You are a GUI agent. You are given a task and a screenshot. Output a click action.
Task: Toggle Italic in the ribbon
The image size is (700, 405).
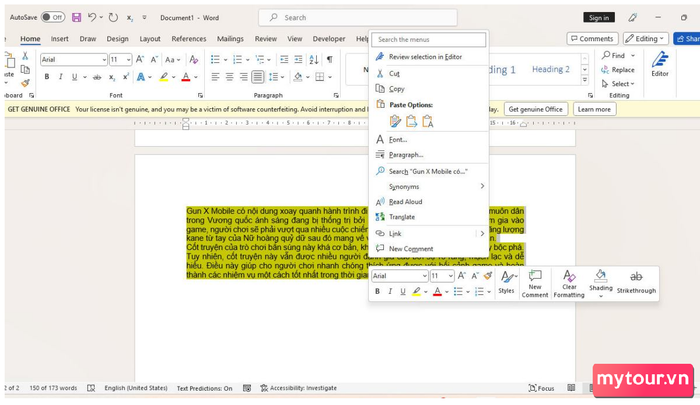pyautogui.click(x=61, y=77)
